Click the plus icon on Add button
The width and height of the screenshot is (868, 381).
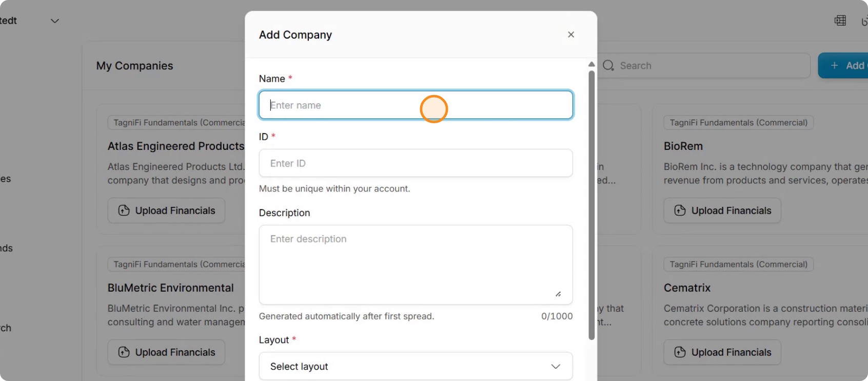pos(835,66)
